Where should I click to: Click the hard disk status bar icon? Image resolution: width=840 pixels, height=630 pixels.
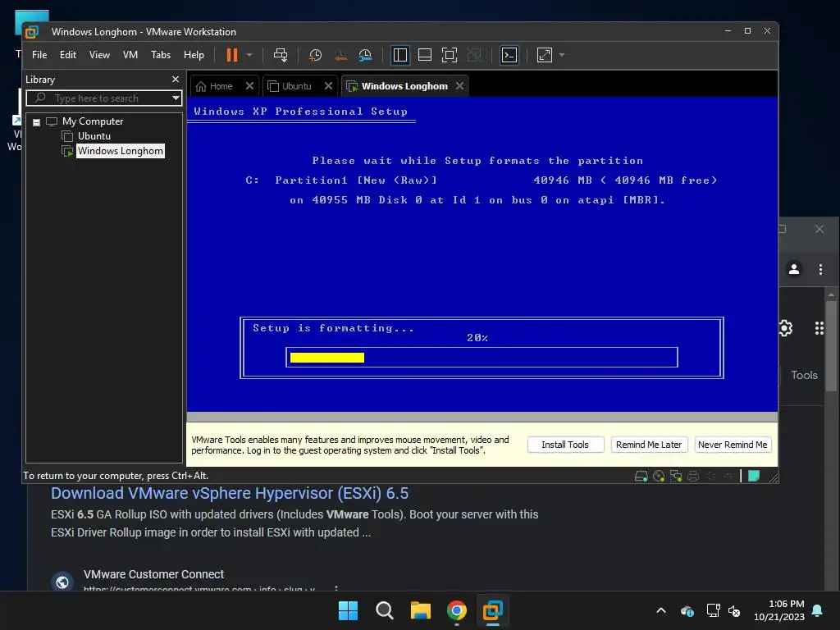click(x=641, y=476)
